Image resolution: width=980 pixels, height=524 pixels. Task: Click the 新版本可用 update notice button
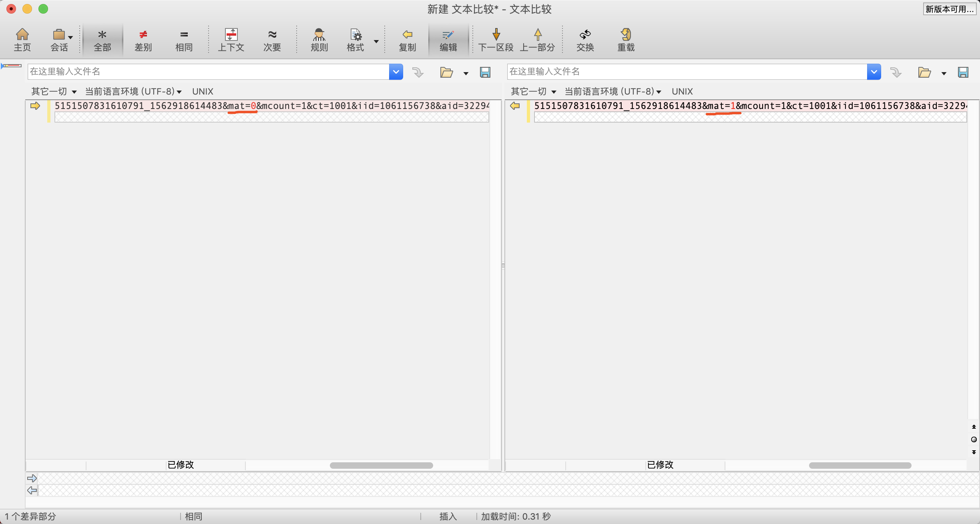949,9
